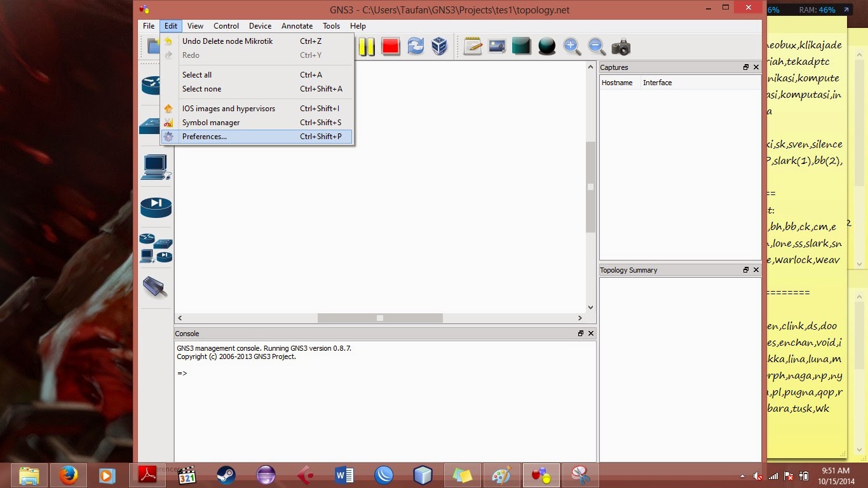
Task: Click the blue Reload all devices icon
Action: [416, 46]
